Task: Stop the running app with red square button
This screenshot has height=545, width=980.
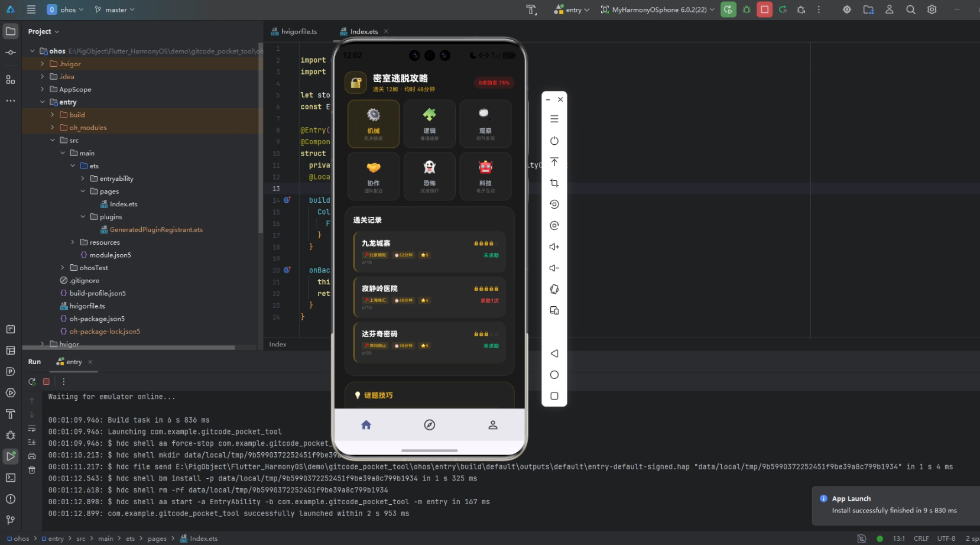Action: (764, 9)
